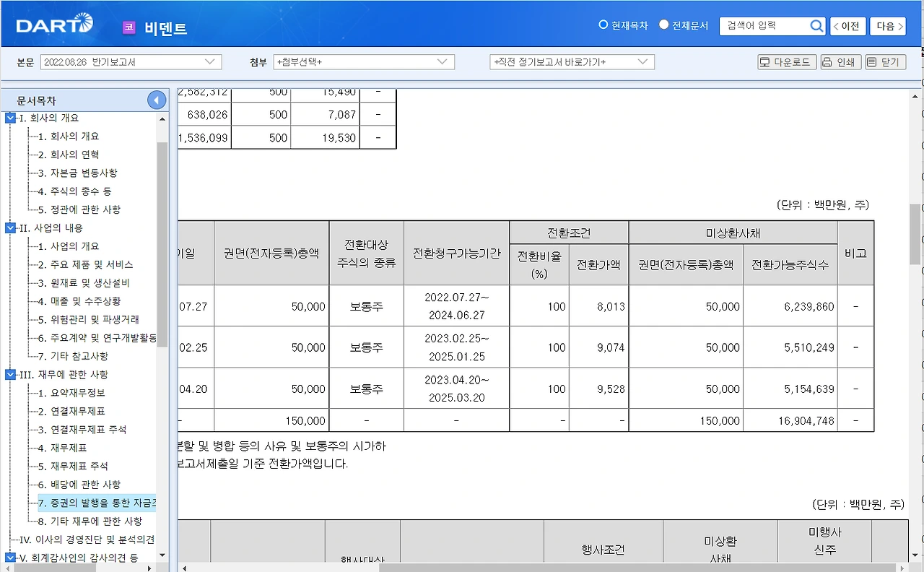Click the DART logo
924x572 pixels.
pyautogui.click(x=55, y=25)
